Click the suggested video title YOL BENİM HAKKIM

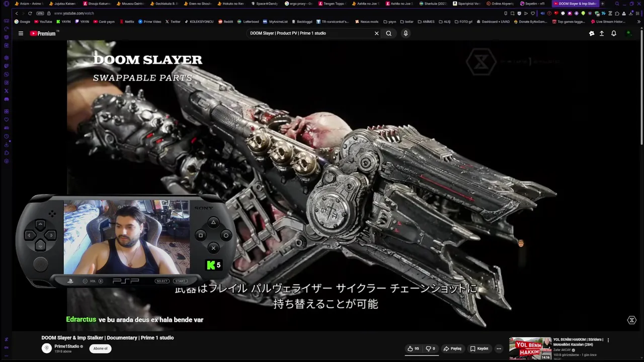[578, 342]
